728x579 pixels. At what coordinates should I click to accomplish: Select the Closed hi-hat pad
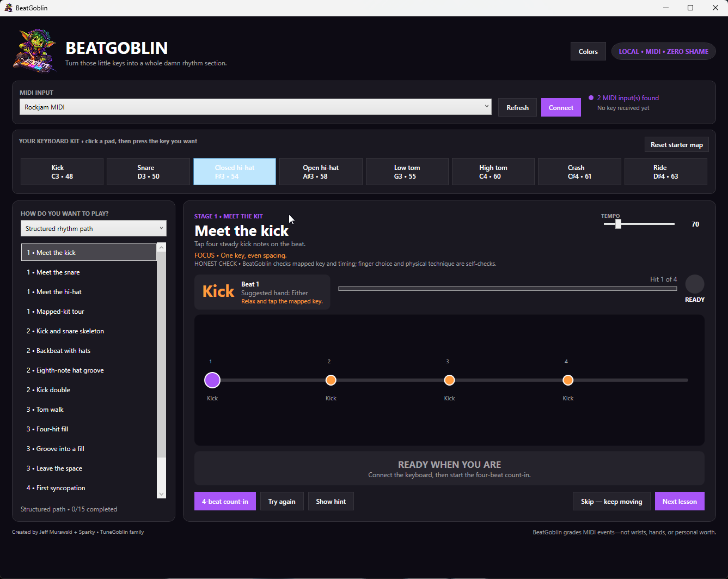coord(235,172)
